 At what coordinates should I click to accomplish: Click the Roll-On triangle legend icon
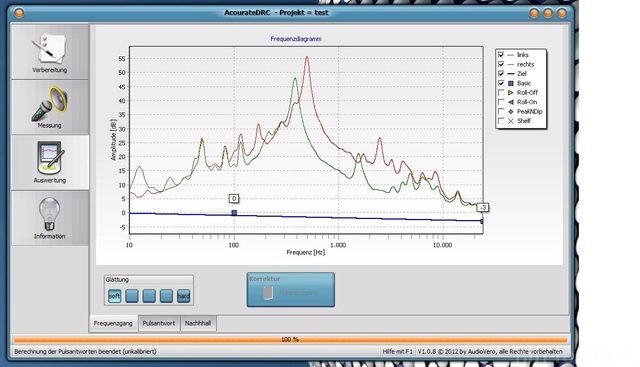(511, 102)
